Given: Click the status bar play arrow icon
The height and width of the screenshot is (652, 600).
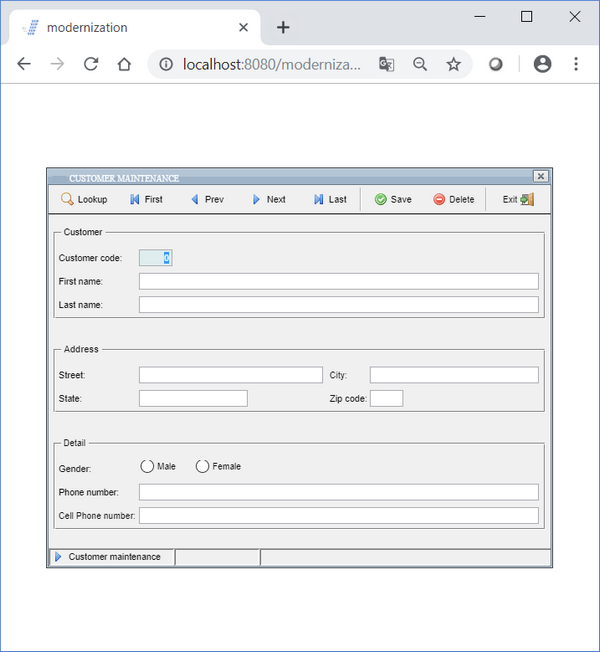Looking at the screenshot, I should 58,557.
